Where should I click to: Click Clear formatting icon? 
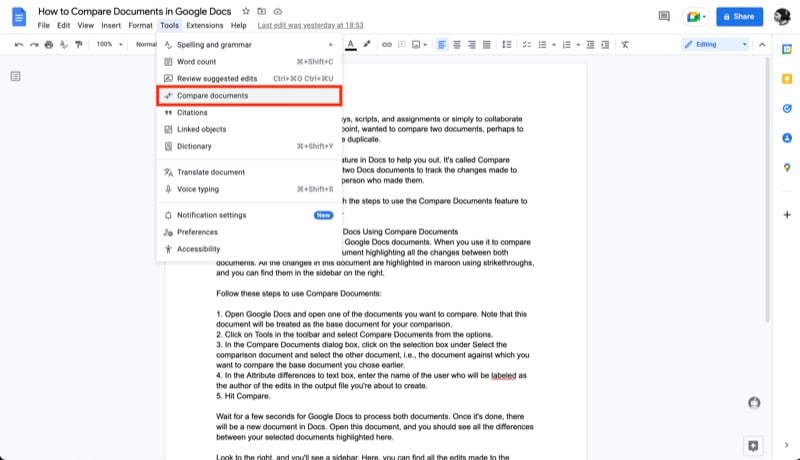click(x=625, y=45)
